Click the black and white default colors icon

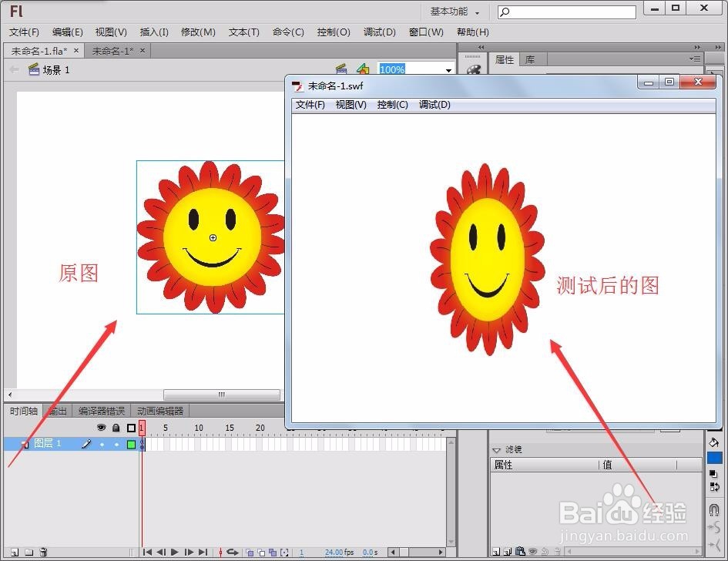713,474
